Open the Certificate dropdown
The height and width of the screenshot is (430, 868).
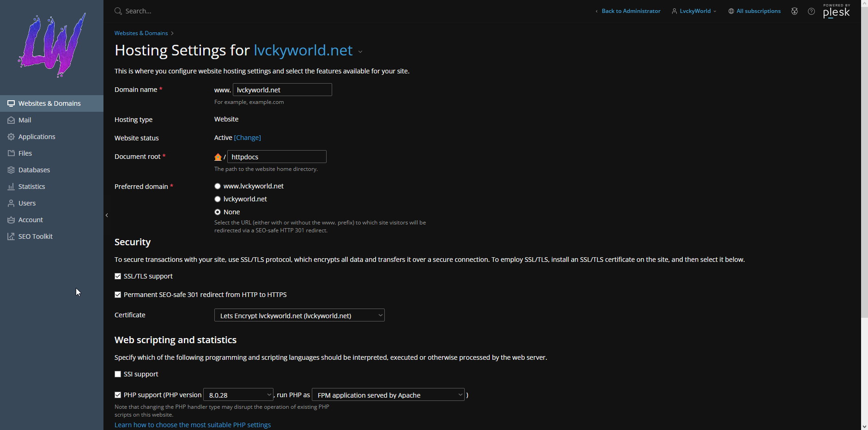[x=299, y=315]
